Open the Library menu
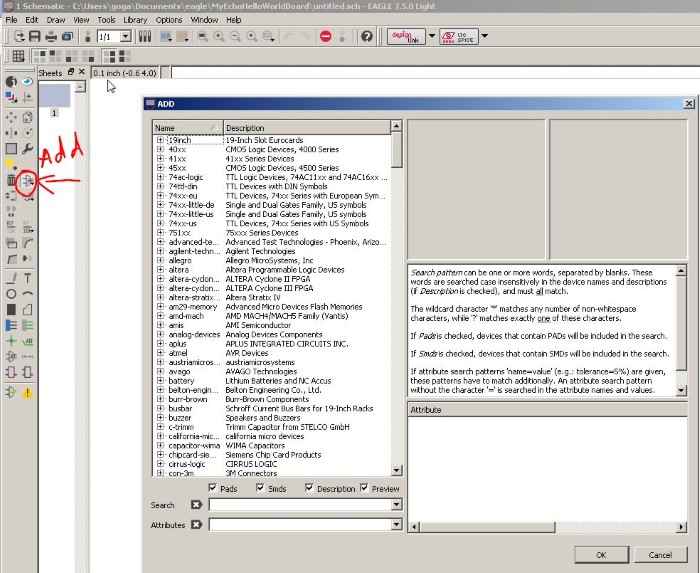The height and width of the screenshot is (573, 700). pyautogui.click(x=135, y=20)
